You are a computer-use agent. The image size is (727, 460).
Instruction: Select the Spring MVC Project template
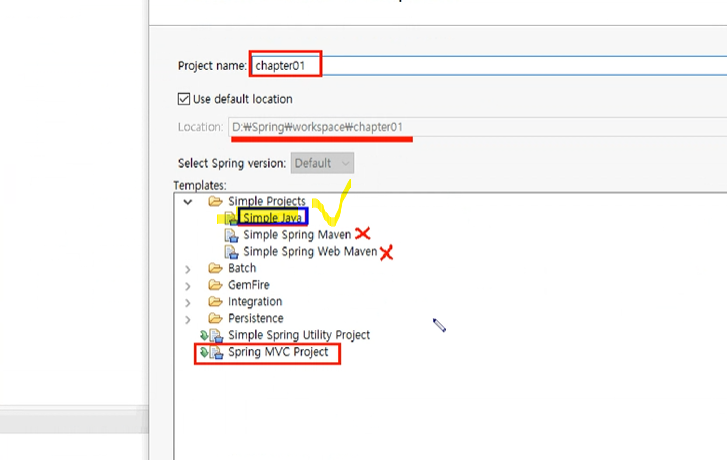278,352
